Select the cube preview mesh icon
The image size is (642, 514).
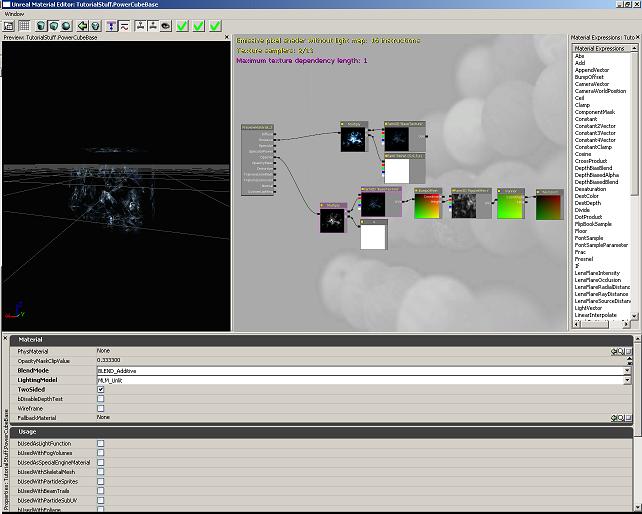54,26
